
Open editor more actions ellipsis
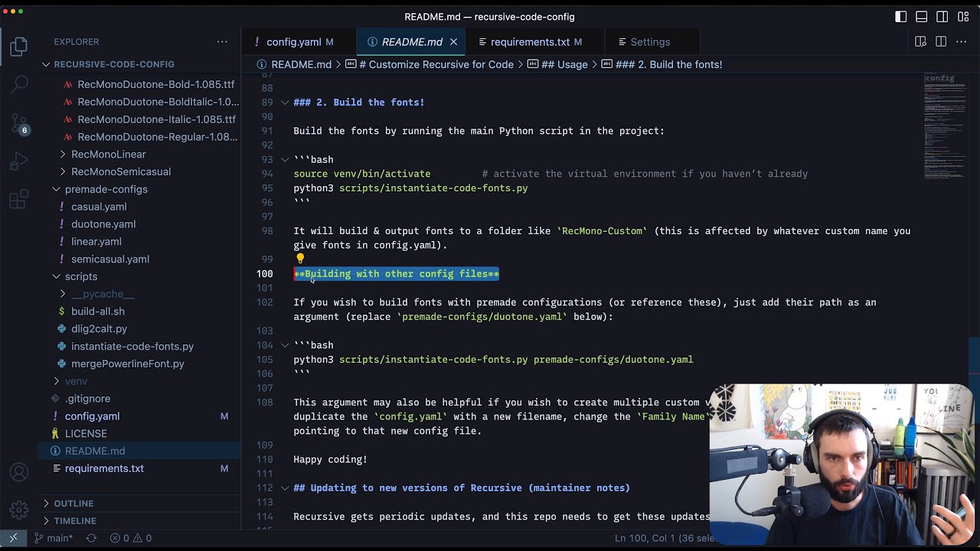coord(962,41)
